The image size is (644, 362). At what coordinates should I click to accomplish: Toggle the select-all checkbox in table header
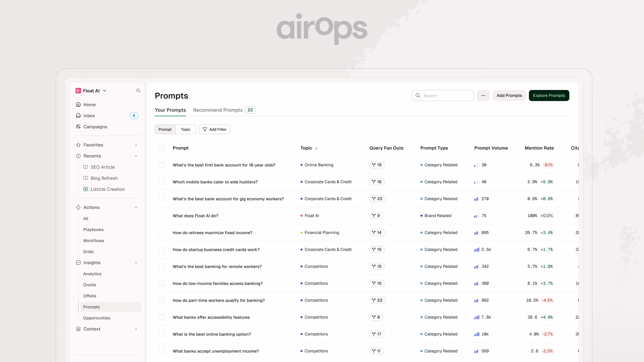point(162,148)
